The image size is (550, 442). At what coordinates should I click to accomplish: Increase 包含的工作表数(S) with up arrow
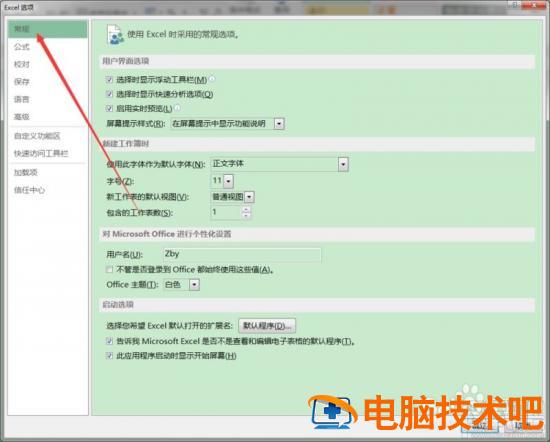click(x=246, y=209)
